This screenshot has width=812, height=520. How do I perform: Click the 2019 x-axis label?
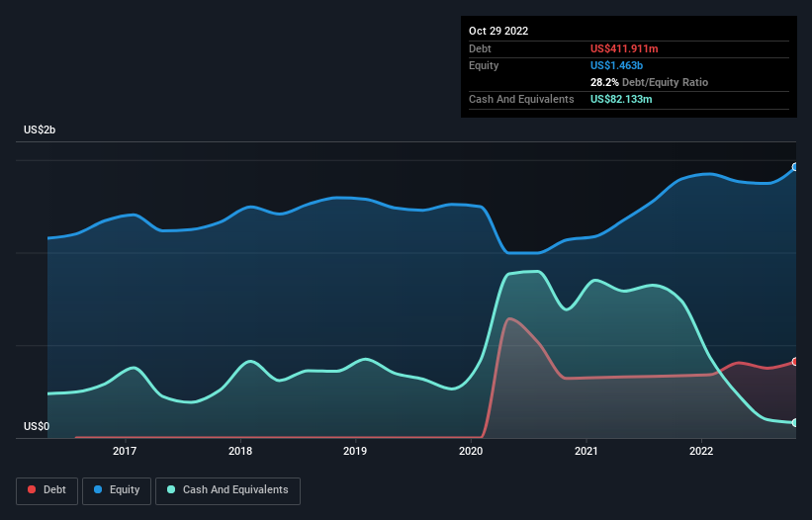[355, 451]
